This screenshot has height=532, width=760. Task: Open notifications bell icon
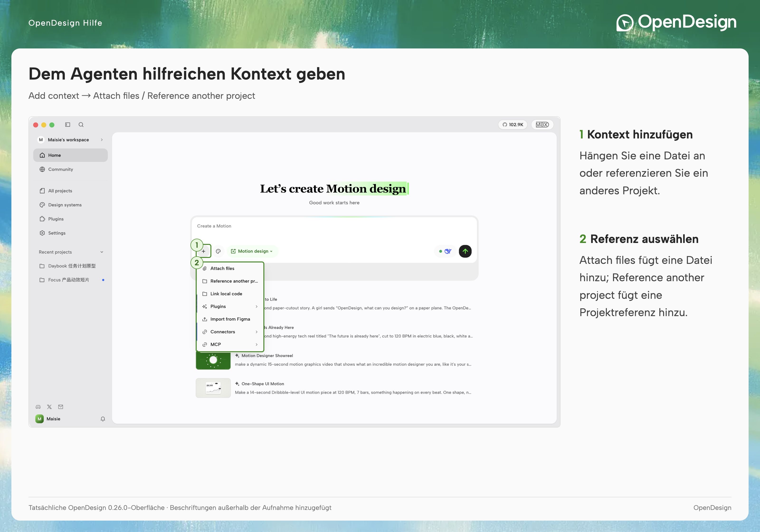[x=103, y=419]
